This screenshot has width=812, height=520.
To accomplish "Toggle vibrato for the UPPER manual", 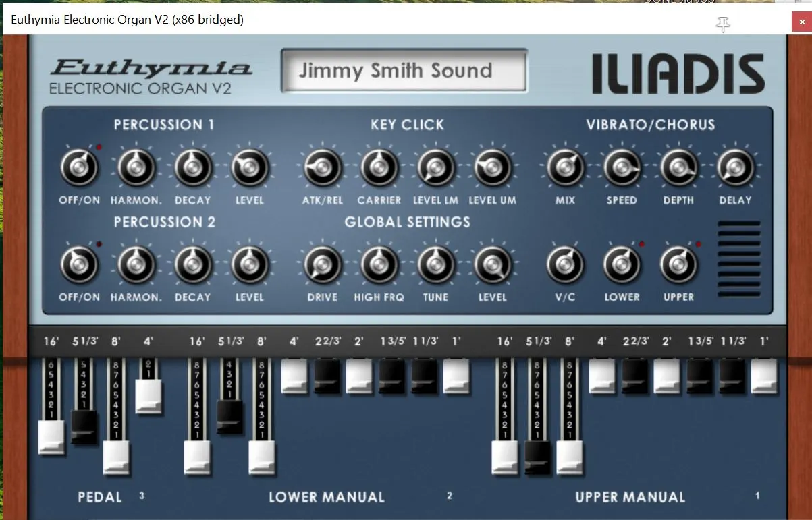I will coord(678,264).
